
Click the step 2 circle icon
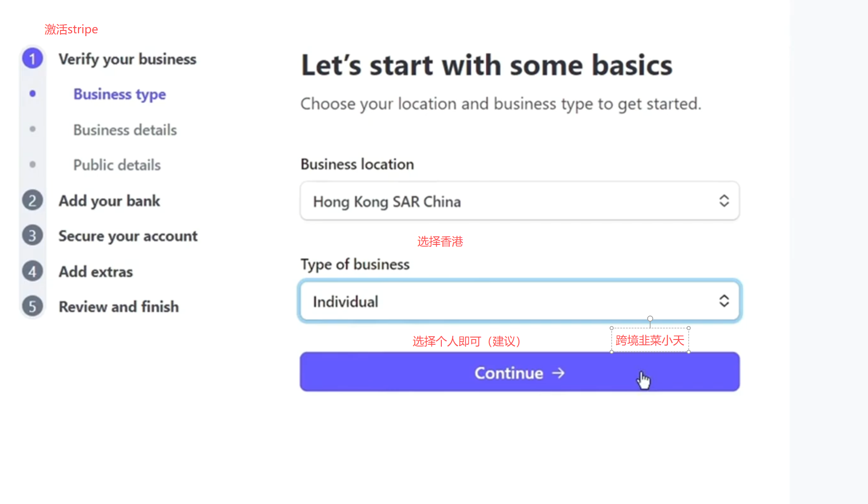(32, 201)
